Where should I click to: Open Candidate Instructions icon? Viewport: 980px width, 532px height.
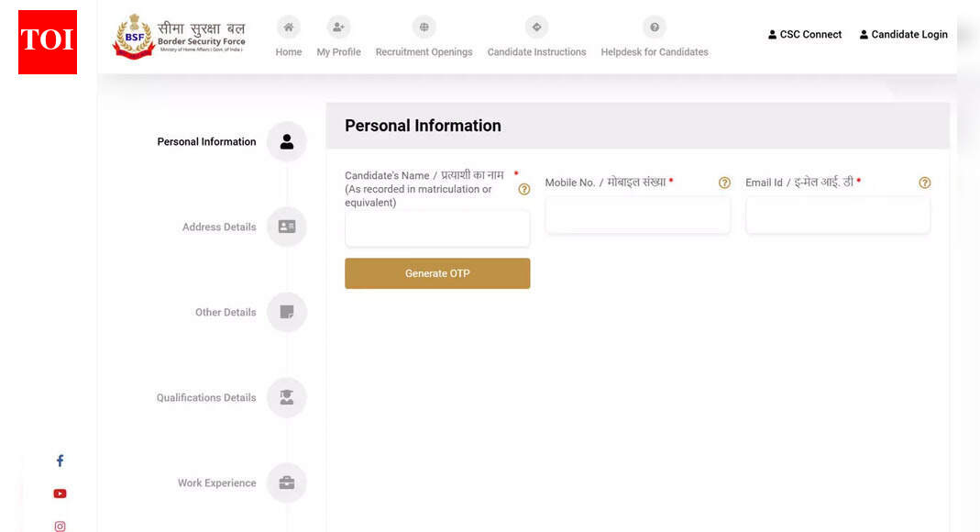[536, 28]
